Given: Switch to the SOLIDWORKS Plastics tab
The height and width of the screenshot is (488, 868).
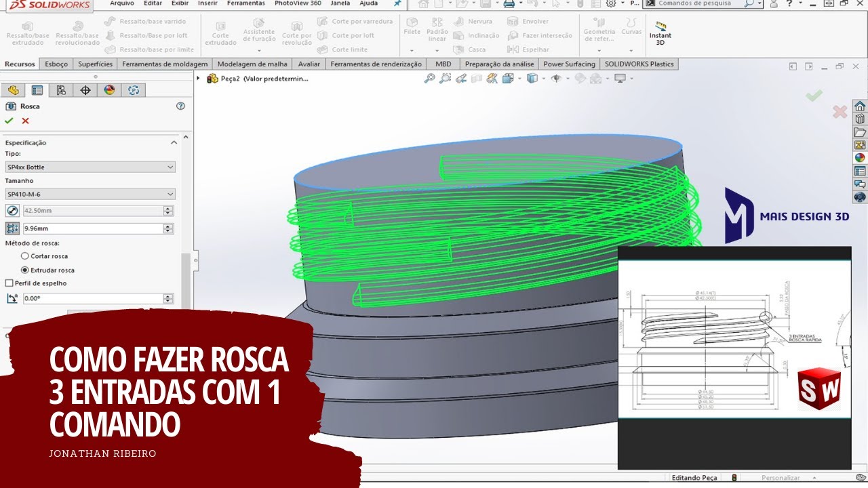Looking at the screenshot, I should click(x=639, y=64).
